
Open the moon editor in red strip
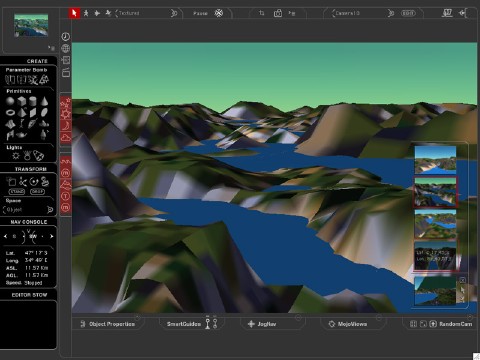tap(66, 126)
